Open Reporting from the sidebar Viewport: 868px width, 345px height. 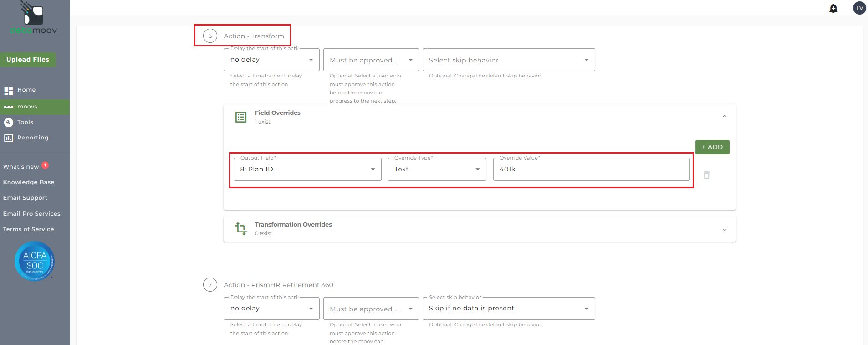(32, 138)
